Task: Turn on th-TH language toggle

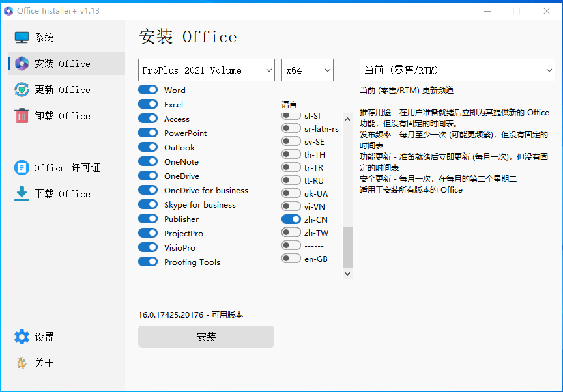Action: 291,154
